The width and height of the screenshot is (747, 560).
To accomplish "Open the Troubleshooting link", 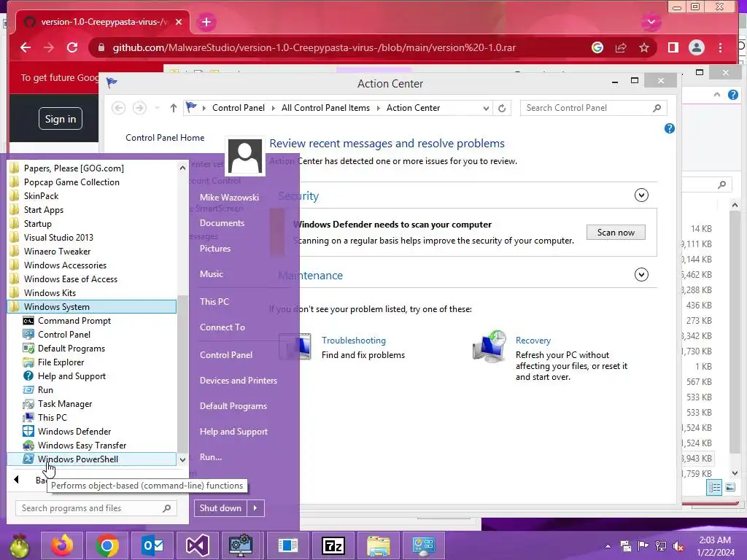I will point(354,341).
